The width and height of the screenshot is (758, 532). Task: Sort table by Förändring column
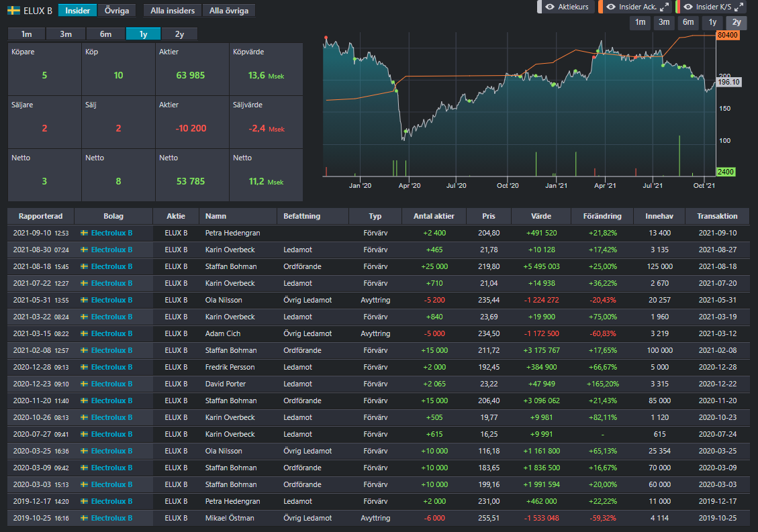602,216
